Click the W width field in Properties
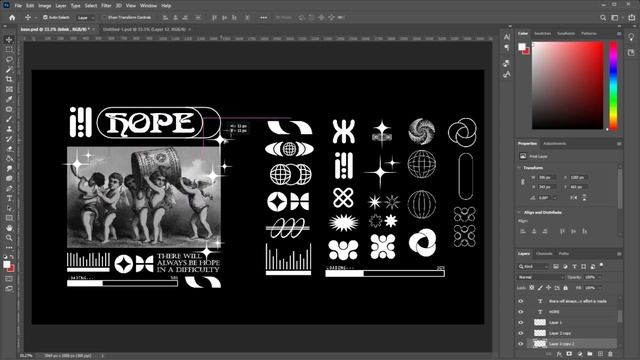640x360 pixels. coord(546,178)
